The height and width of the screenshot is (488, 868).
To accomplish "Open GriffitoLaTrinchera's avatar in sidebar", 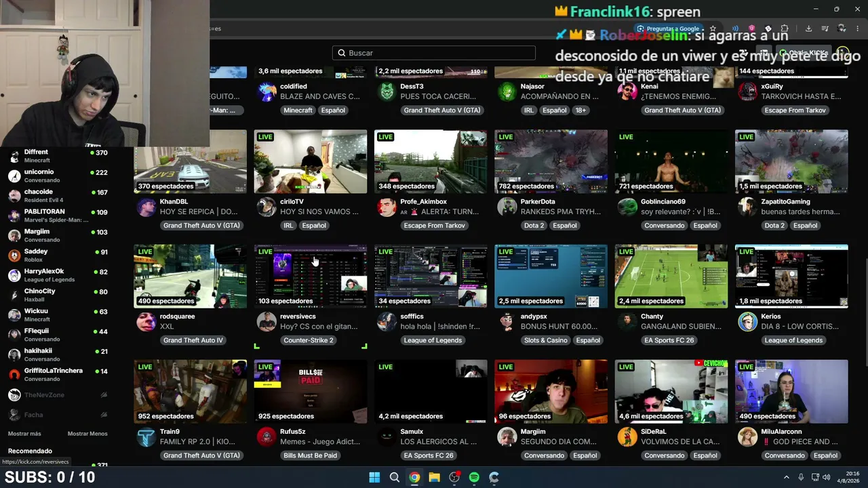I will (x=14, y=374).
